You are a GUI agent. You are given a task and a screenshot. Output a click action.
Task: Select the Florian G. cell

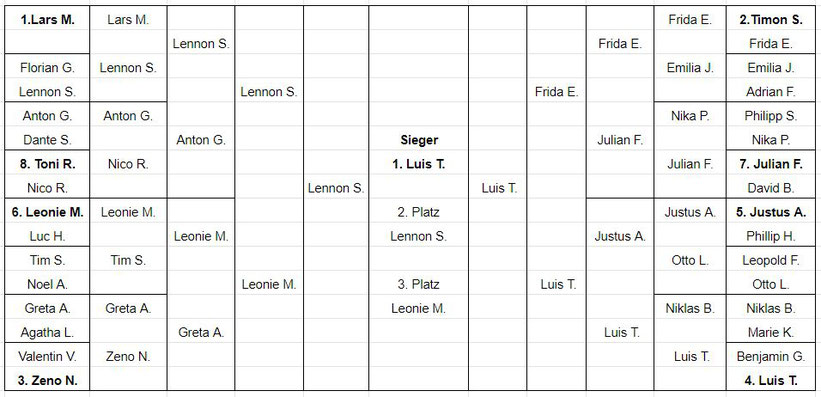[47, 68]
